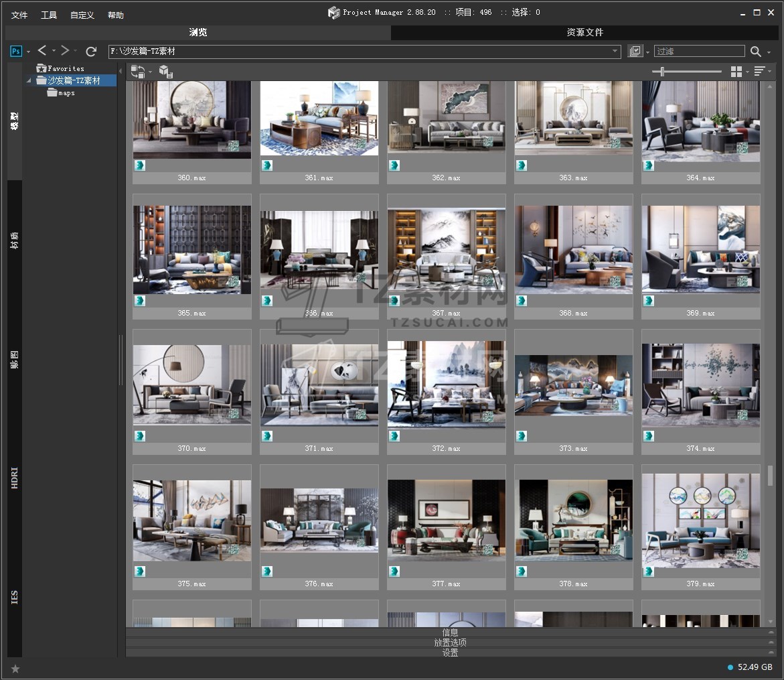The image size is (784, 680).
Task: Switch to the 资源文件 tab
Action: 584,32
